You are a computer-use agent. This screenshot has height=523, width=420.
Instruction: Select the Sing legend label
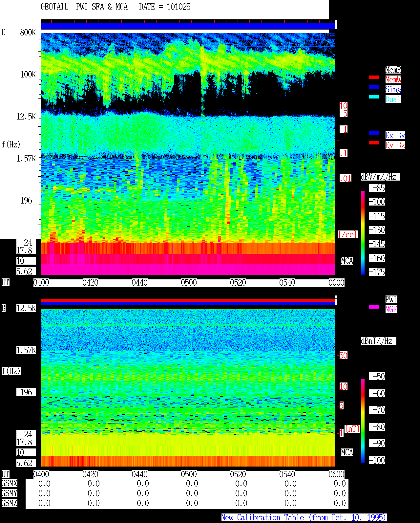(x=393, y=89)
